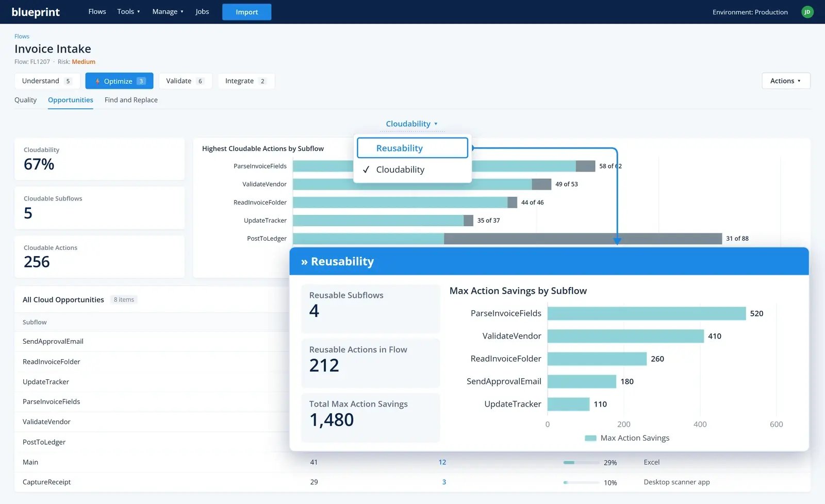Viewport: 825px width, 504px height.
Task: Click the Total Max Action Savings card
Action: (370, 418)
